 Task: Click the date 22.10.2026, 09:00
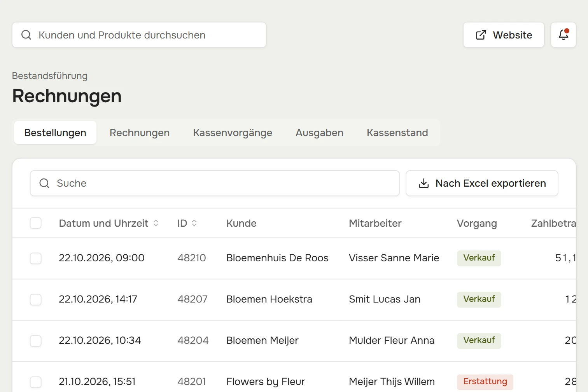[101, 258]
